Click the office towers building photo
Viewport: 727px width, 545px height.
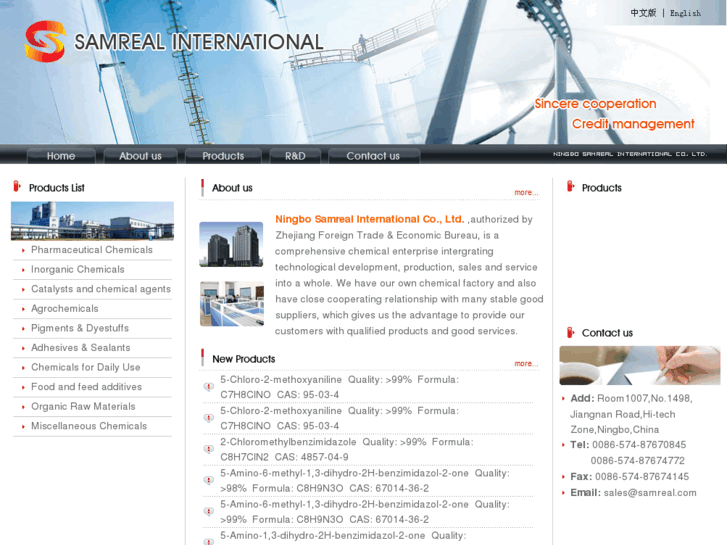231,244
